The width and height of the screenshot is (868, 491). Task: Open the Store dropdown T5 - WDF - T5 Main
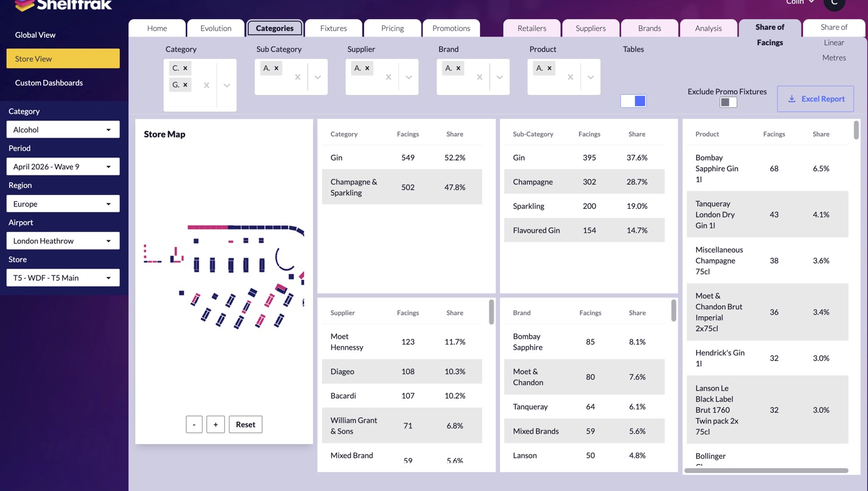coord(63,277)
